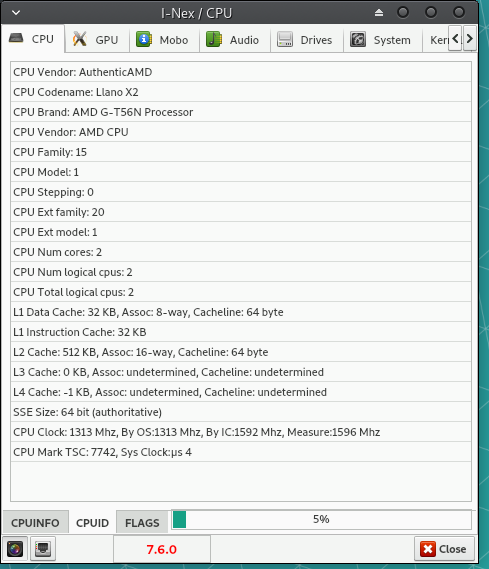Viewport: 489px width, 569px height.
Task: Select the CPUID sub-tab
Action: tap(92, 523)
